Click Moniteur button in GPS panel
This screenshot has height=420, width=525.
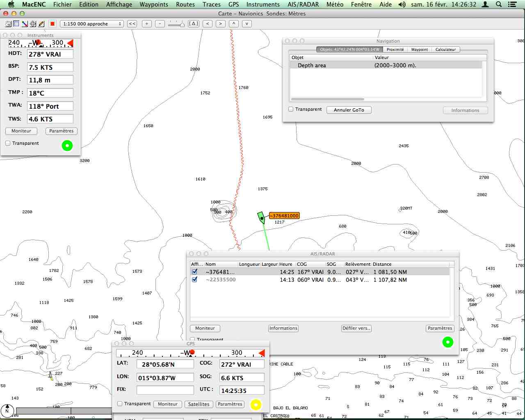[168, 404]
